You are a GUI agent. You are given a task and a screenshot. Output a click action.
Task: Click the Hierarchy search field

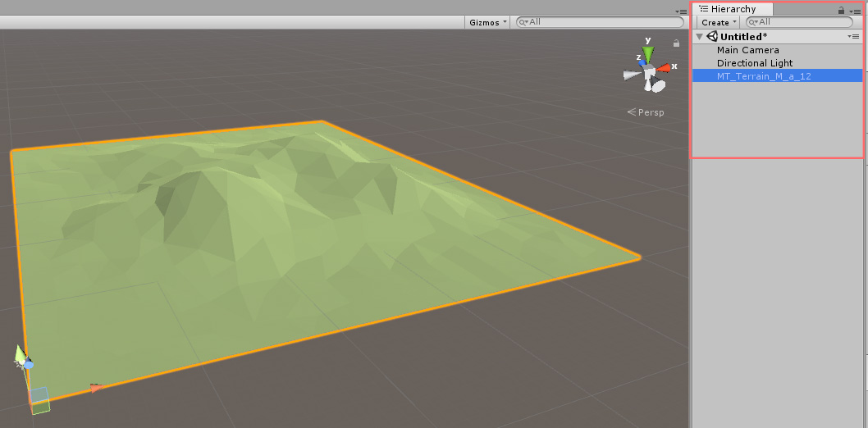[x=800, y=22]
